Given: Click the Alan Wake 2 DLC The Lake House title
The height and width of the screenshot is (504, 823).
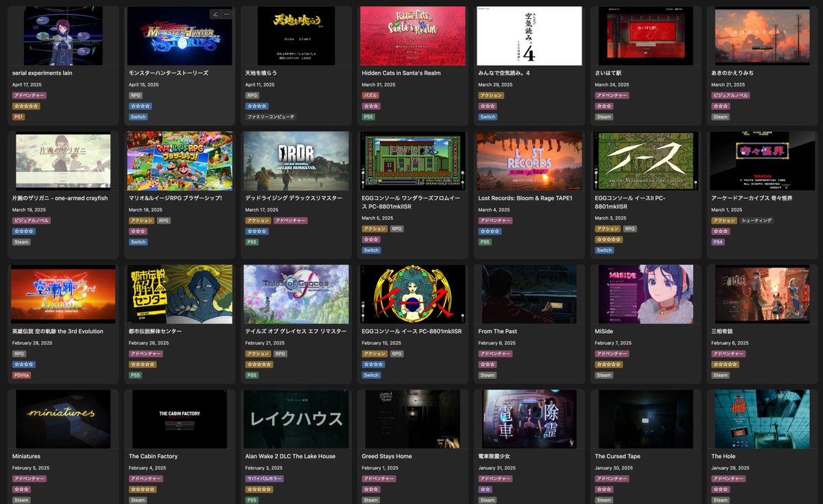Looking at the screenshot, I should [290, 456].
